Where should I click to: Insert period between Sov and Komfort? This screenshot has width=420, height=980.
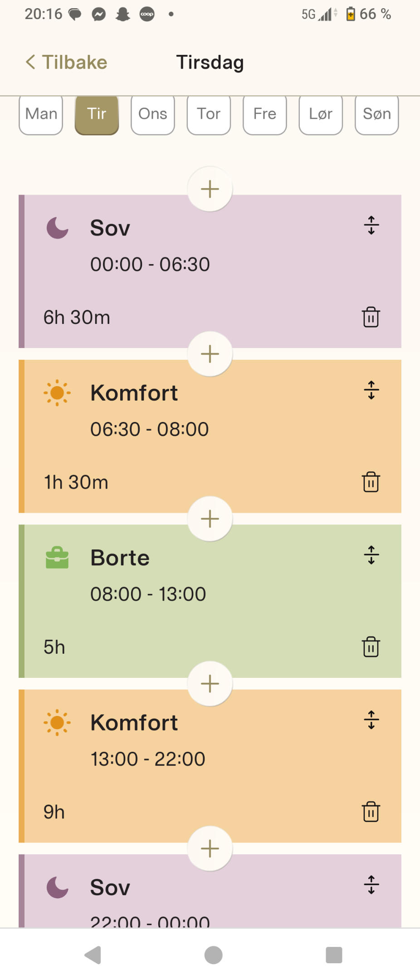[x=210, y=354]
